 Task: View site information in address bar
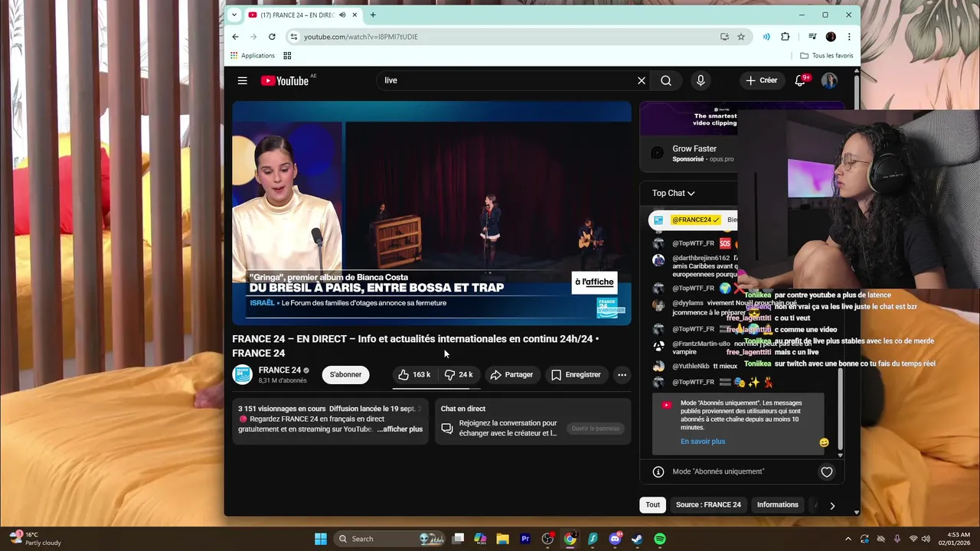point(293,37)
